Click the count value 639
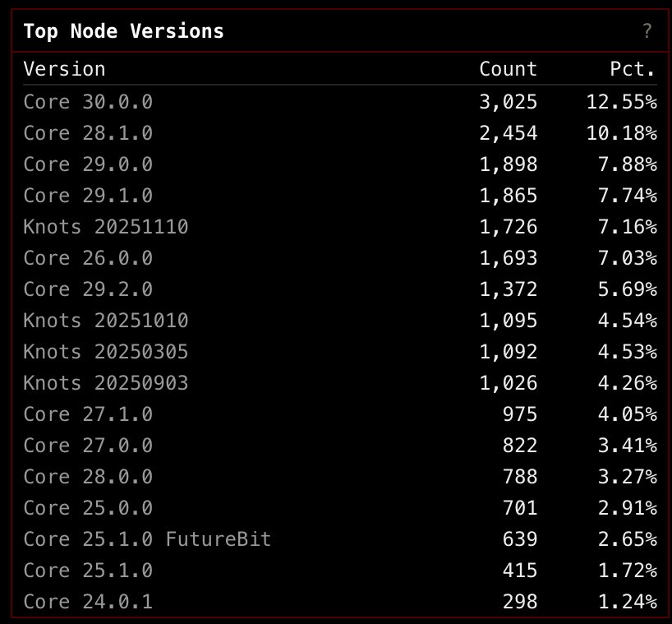This screenshot has height=624, width=672. click(x=520, y=539)
